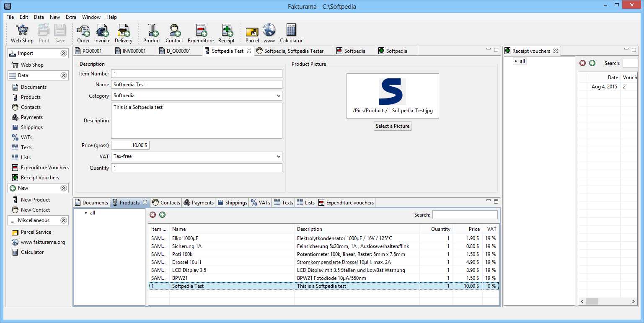
Task: Switch to the D_O00001 editor tab
Action: point(179,51)
